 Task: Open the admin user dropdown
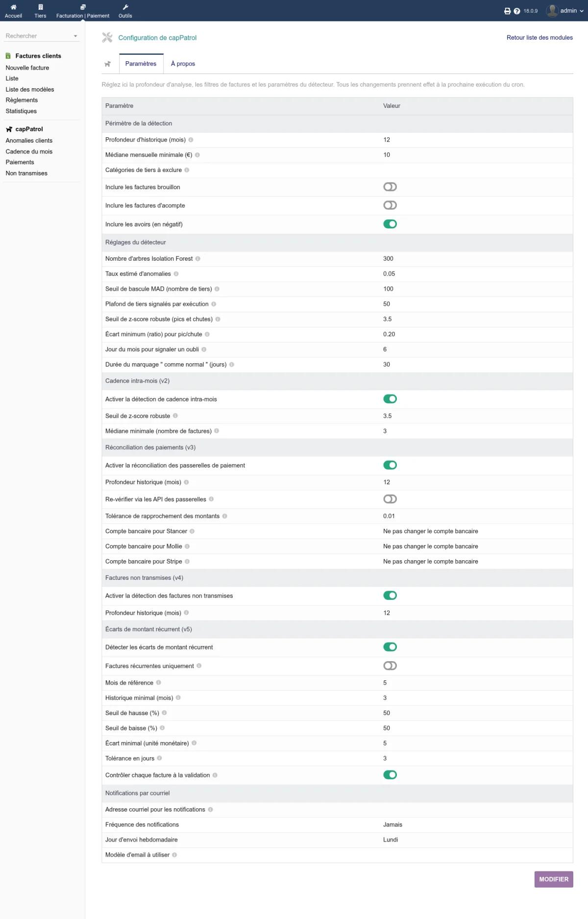point(571,11)
